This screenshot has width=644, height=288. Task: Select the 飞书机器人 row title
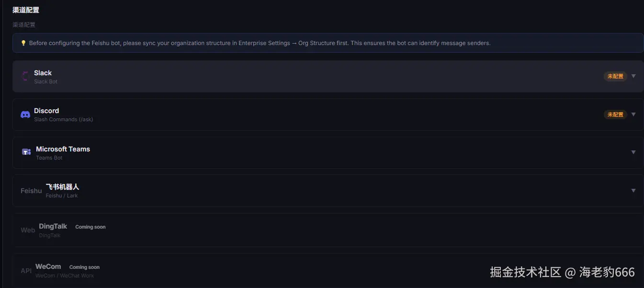click(x=62, y=187)
